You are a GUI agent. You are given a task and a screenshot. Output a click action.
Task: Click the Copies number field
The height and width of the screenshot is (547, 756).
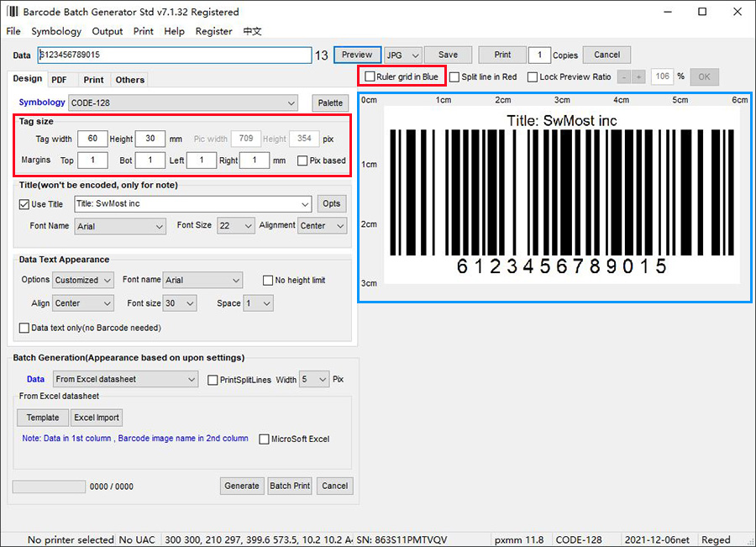[x=539, y=55]
